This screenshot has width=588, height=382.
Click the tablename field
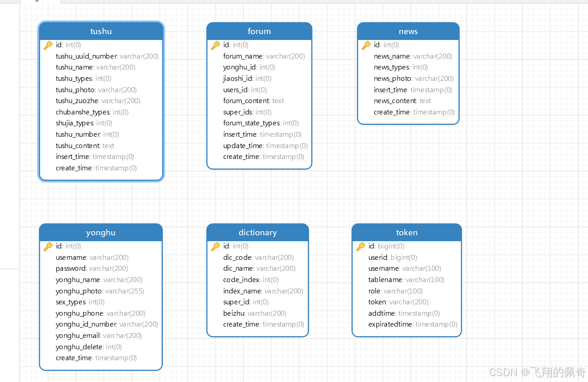click(x=407, y=280)
